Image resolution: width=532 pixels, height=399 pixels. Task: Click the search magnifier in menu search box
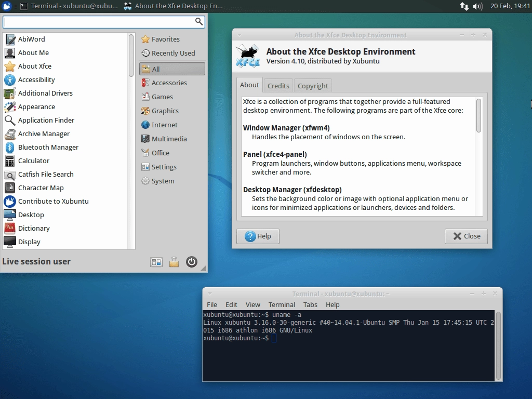click(199, 22)
